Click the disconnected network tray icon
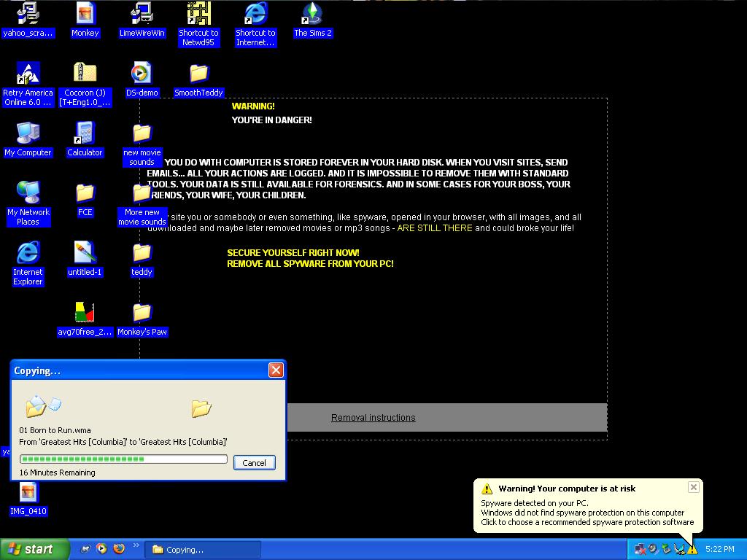Image resolution: width=747 pixels, height=560 pixels. click(x=640, y=550)
